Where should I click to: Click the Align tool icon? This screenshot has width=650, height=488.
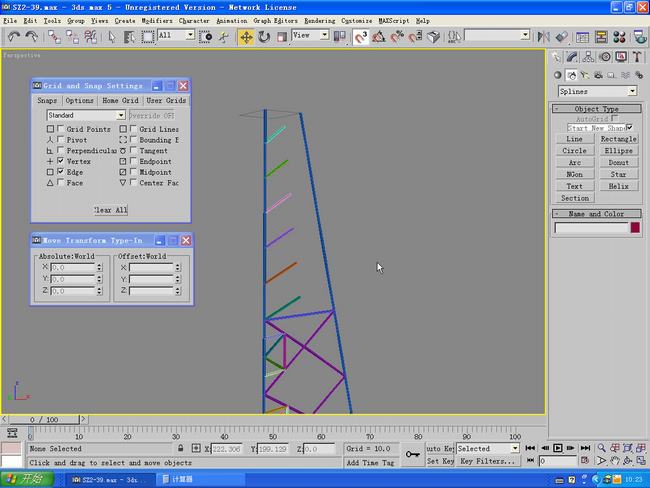click(562, 37)
